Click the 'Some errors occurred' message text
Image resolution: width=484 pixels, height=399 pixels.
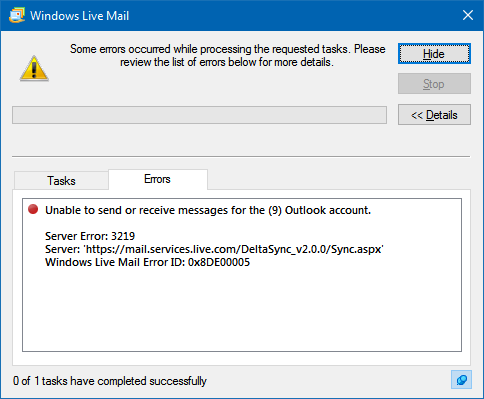(x=227, y=56)
